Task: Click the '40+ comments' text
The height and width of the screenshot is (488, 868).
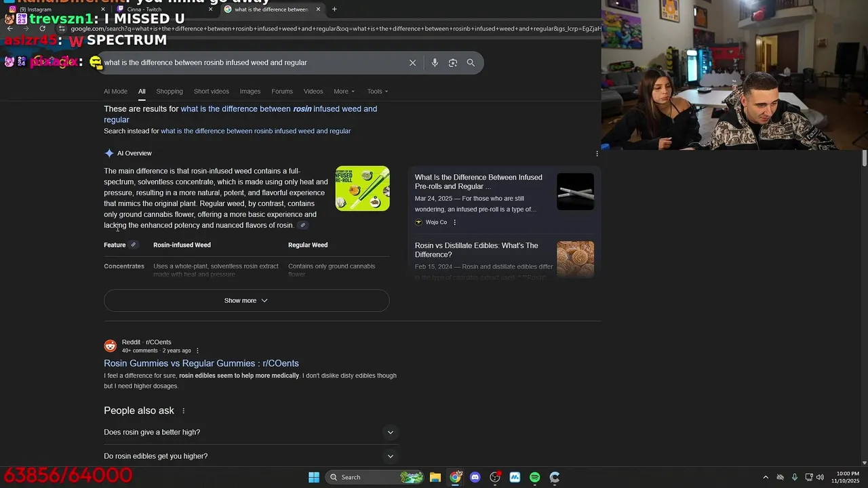Action: pyautogui.click(x=140, y=350)
